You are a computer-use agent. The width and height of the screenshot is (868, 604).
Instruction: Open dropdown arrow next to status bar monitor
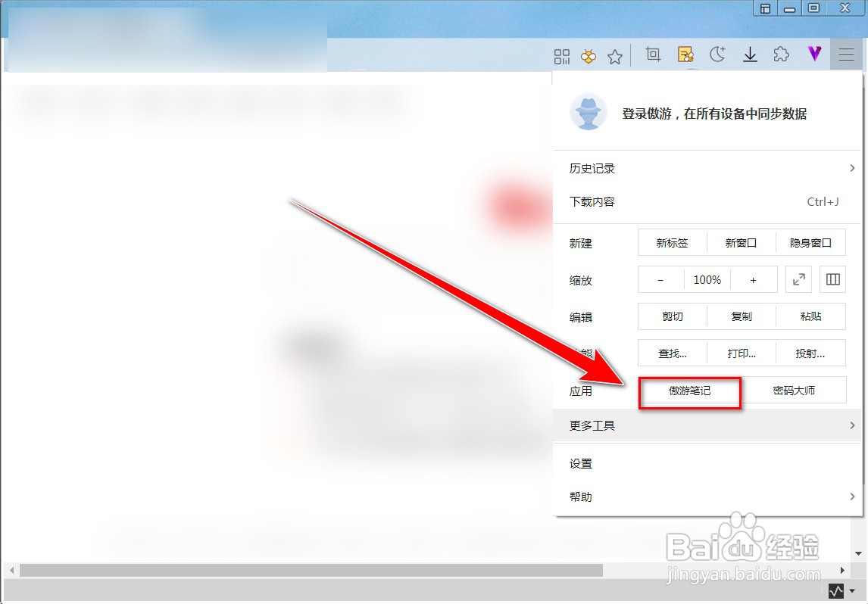(x=853, y=591)
